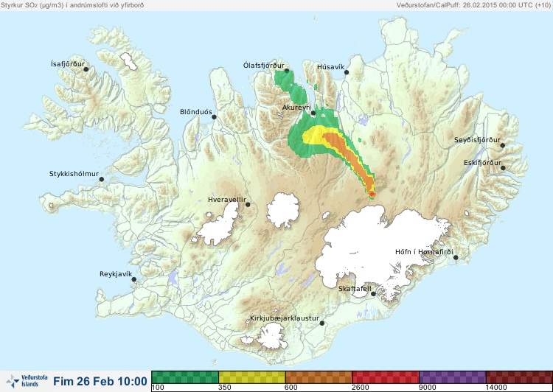Click the red SO2 source hotspot
This screenshot has width=553, height=392.
[372, 194]
